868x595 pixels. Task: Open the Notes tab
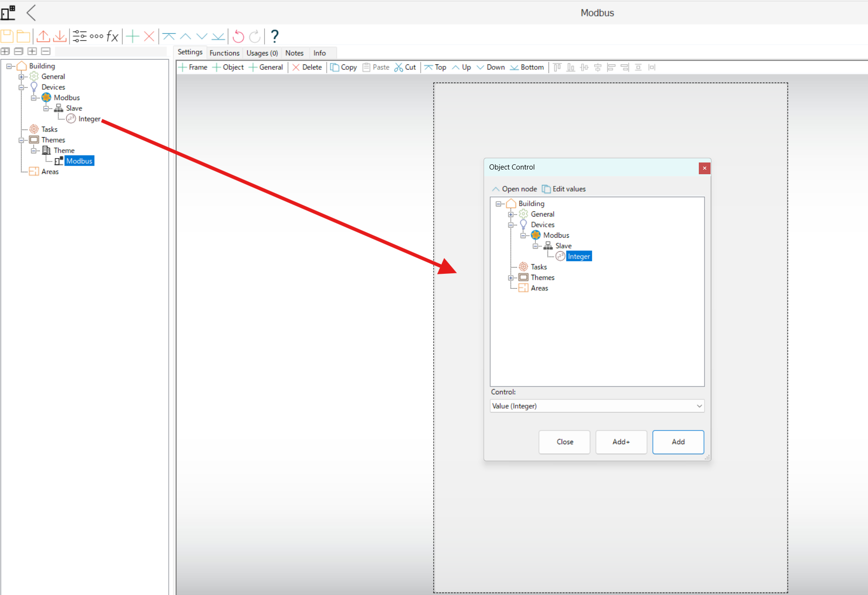click(x=294, y=53)
